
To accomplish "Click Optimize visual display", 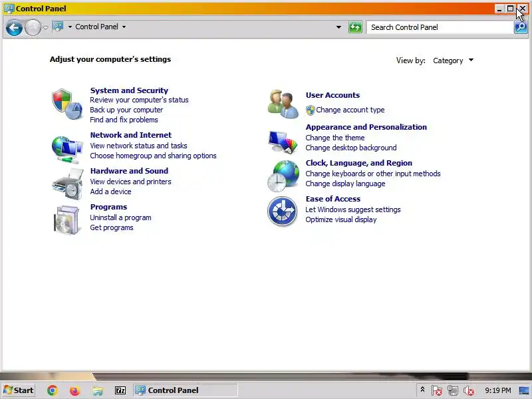I will point(341,220).
